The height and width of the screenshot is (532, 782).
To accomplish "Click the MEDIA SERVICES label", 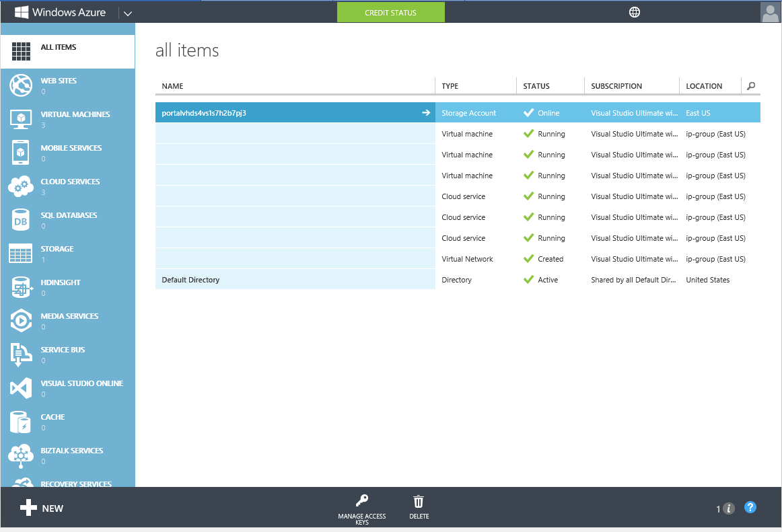I will pos(69,316).
